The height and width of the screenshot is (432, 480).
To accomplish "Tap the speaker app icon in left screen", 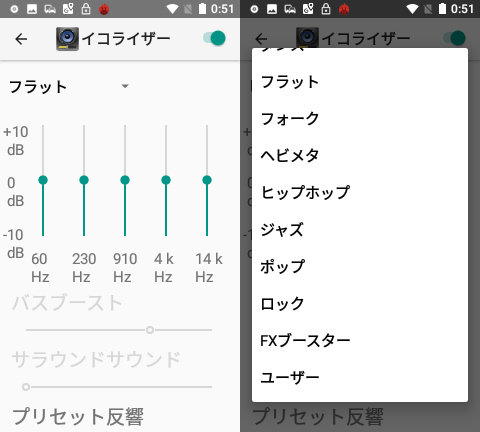I will pyautogui.click(x=67, y=39).
